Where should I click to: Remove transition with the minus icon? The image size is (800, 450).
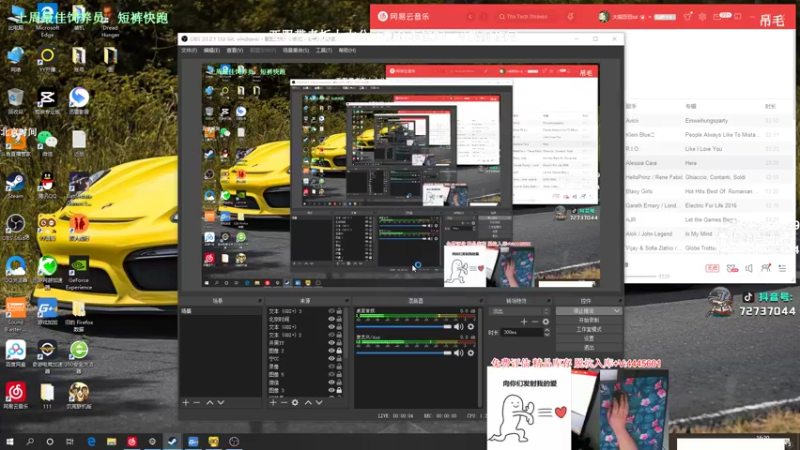tap(535, 321)
